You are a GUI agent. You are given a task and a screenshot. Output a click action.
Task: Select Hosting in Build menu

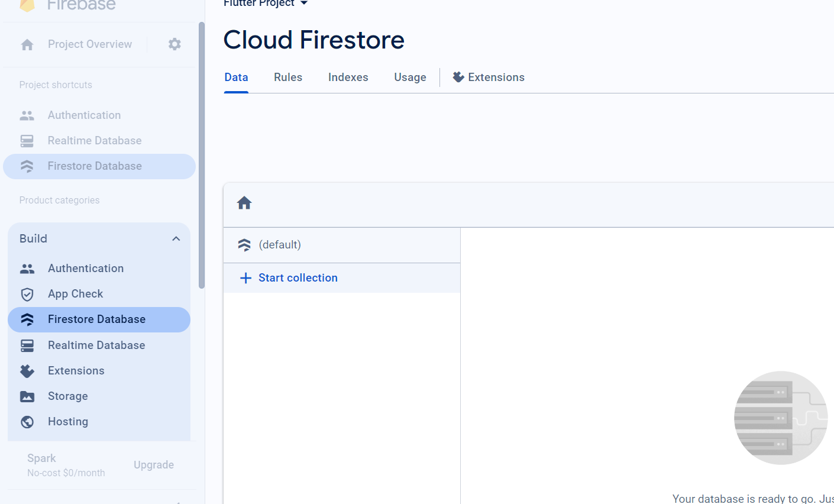(x=68, y=422)
